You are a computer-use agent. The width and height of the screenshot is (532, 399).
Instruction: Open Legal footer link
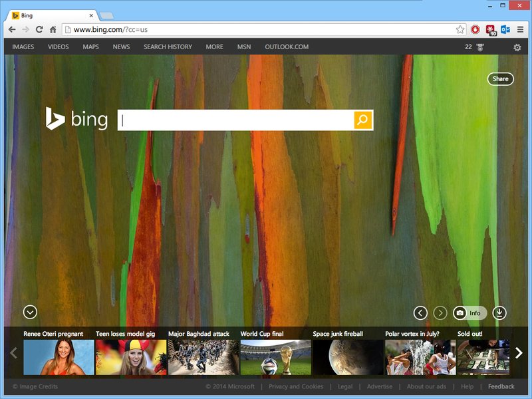(x=345, y=386)
